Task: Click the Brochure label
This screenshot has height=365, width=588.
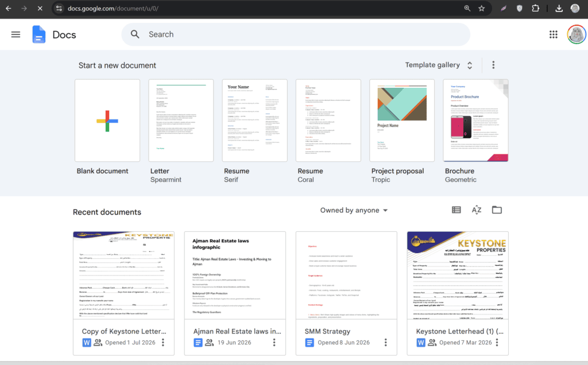Action: [459, 171]
